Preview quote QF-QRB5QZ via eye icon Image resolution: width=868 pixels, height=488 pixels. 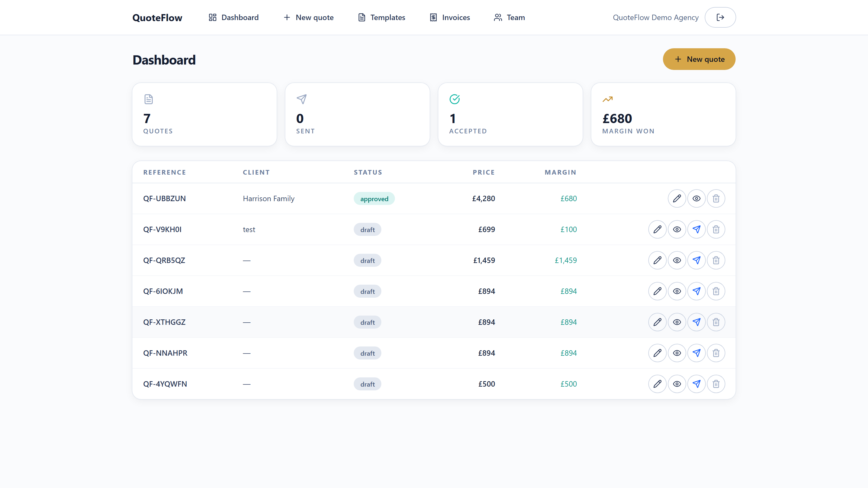pyautogui.click(x=676, y=260)
